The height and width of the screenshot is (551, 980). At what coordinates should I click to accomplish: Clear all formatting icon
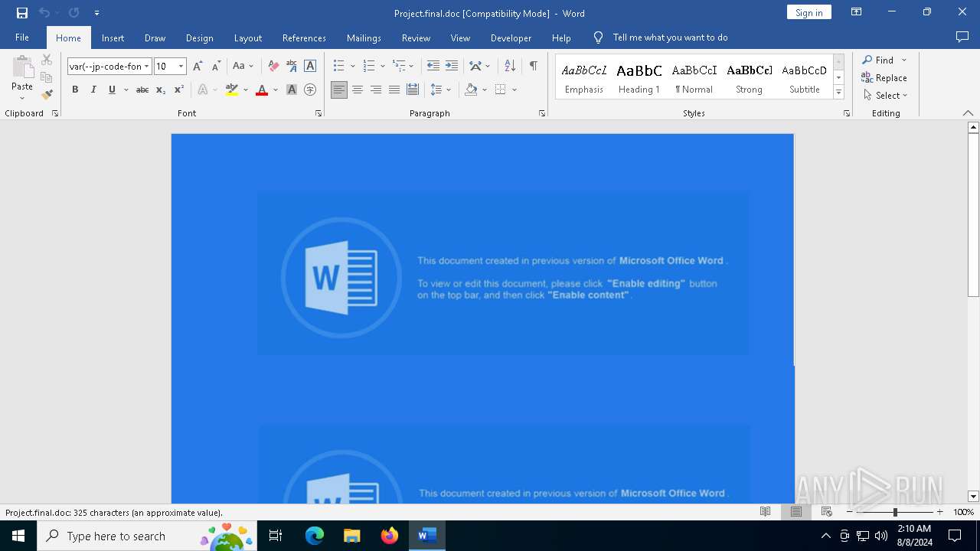pyautogui.click(x=273, y=66)
